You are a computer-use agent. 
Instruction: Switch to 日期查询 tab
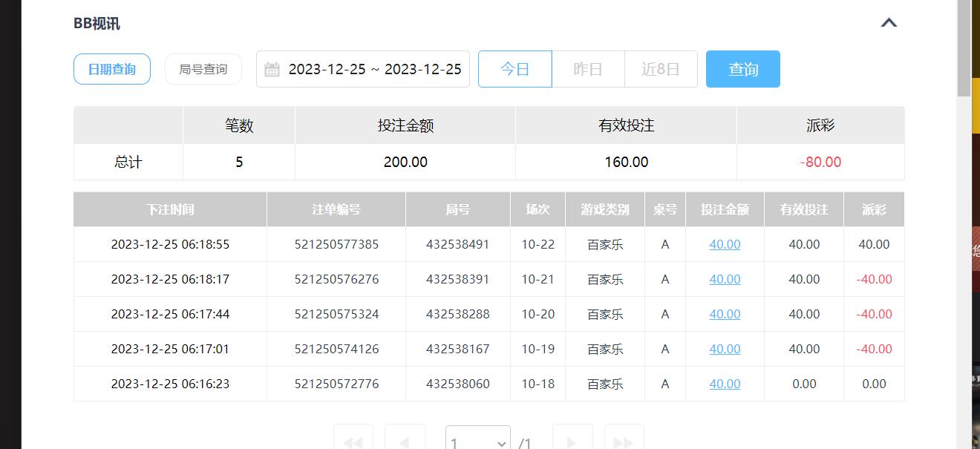coord(112,69)
